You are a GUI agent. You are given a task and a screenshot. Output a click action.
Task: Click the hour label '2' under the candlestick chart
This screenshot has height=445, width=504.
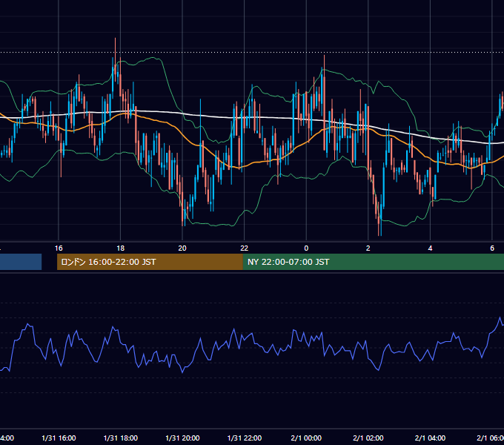pyautogui.click(x=368, y=248)
